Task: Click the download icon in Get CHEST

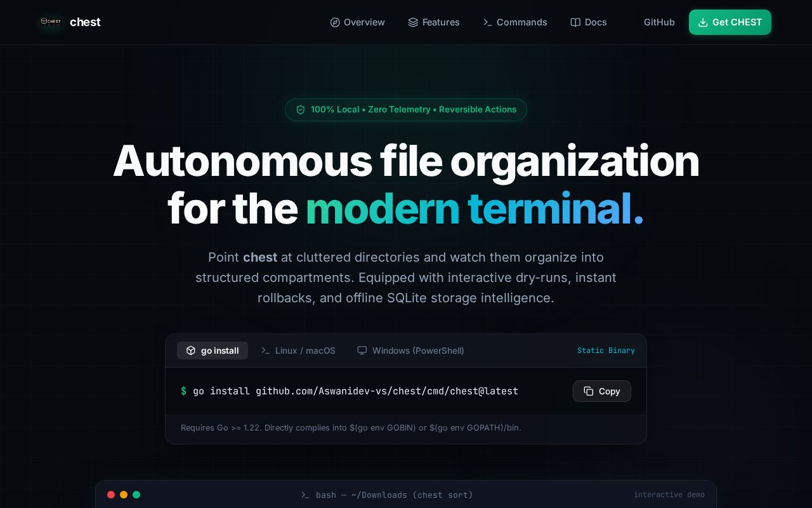Action: (x=703, y=22)
